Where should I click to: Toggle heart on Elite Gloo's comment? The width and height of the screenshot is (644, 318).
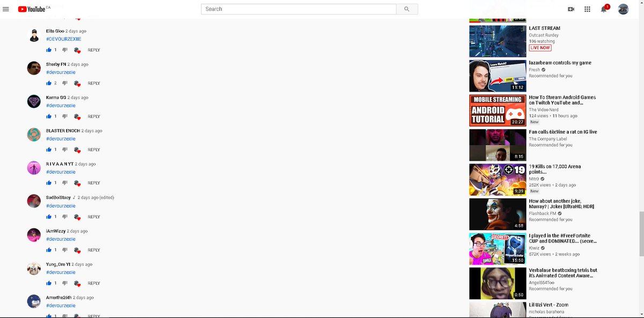(77, 50)
